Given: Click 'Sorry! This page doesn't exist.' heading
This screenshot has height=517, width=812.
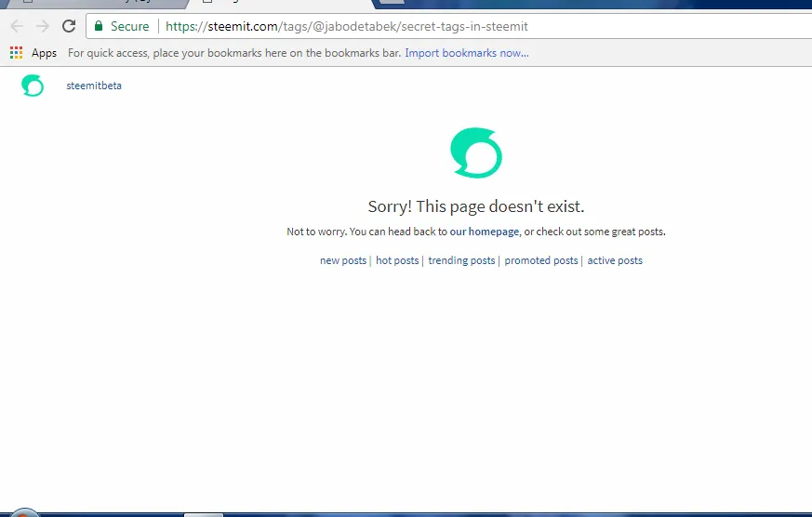Looking at the screenshot, I should click(x=476, y=206).
